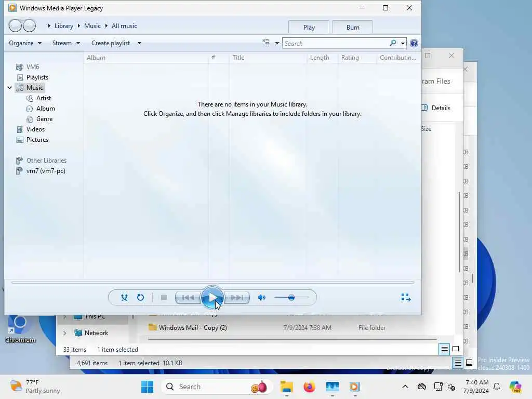Sort by the Title column header
Screen dimensions: 532x399
268,58
